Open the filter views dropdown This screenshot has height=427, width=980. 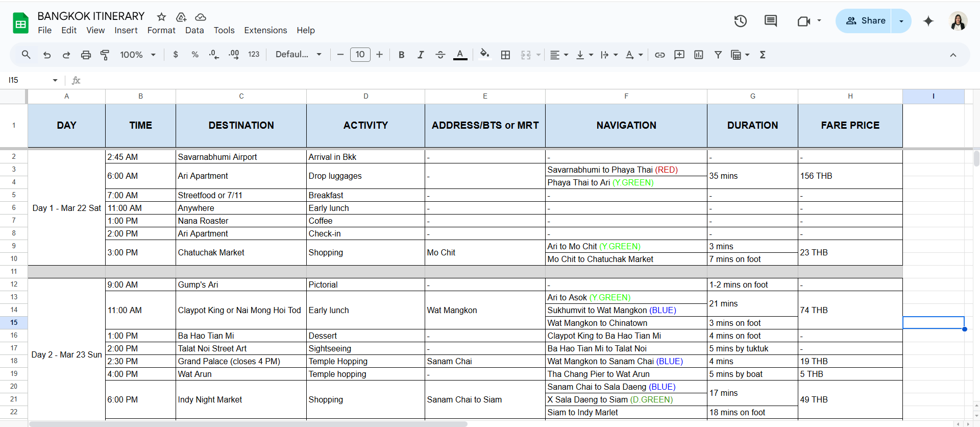tap(740, 55)
